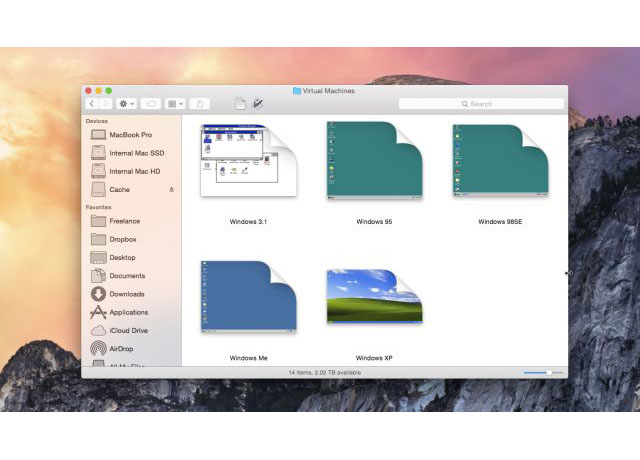Click the status bar items available text
The width and height of the screenshot is (640, 460).
(325, 373)
